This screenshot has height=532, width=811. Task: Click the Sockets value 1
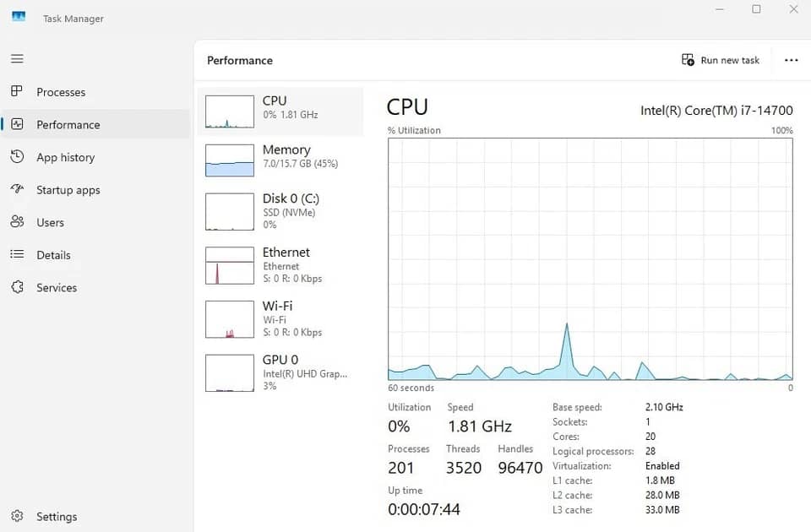pos(648,422)
